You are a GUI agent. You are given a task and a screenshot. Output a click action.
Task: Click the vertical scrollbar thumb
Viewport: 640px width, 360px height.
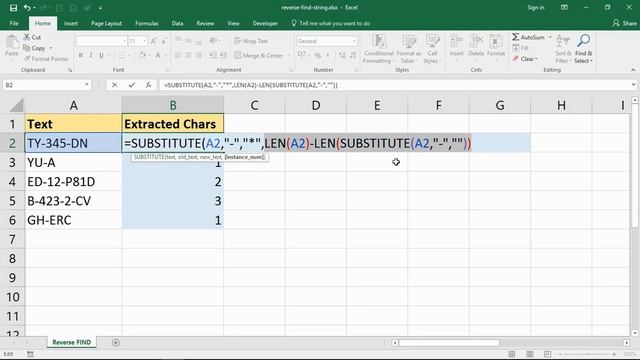[x=635, y=167]
